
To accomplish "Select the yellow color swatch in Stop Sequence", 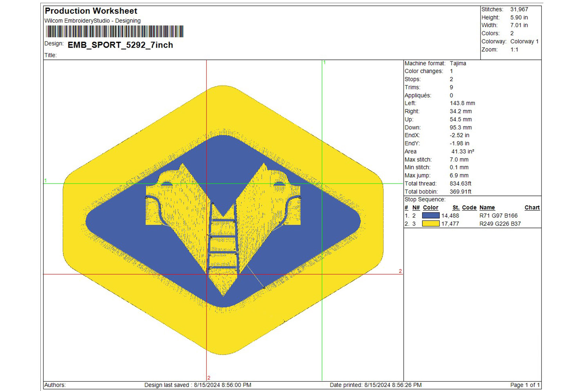I will click(x=431, y=224).
